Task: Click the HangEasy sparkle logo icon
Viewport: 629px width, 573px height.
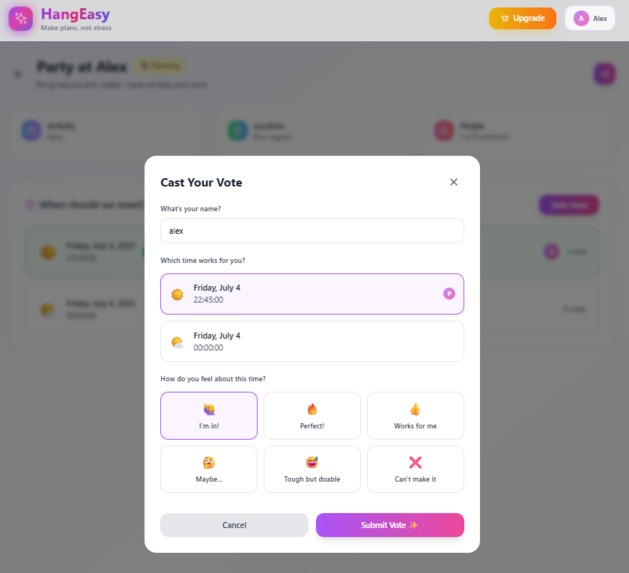Action: coord(20,18)
